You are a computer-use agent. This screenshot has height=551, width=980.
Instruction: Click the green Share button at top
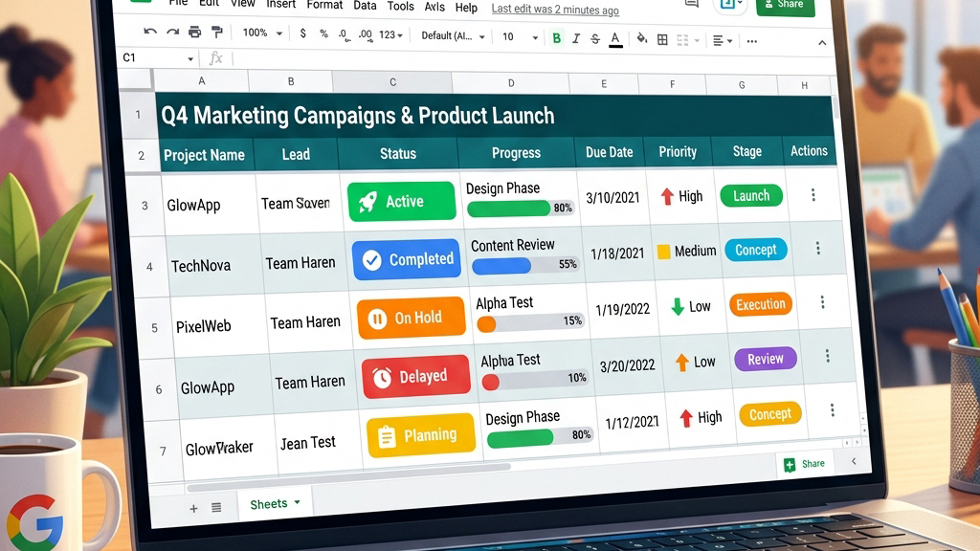click(x=785, y=6)
